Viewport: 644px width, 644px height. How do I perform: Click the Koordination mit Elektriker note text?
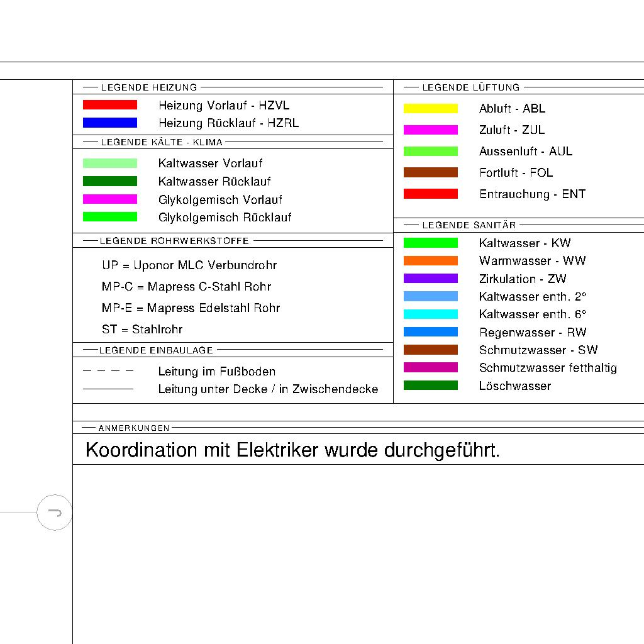point(292,450)
